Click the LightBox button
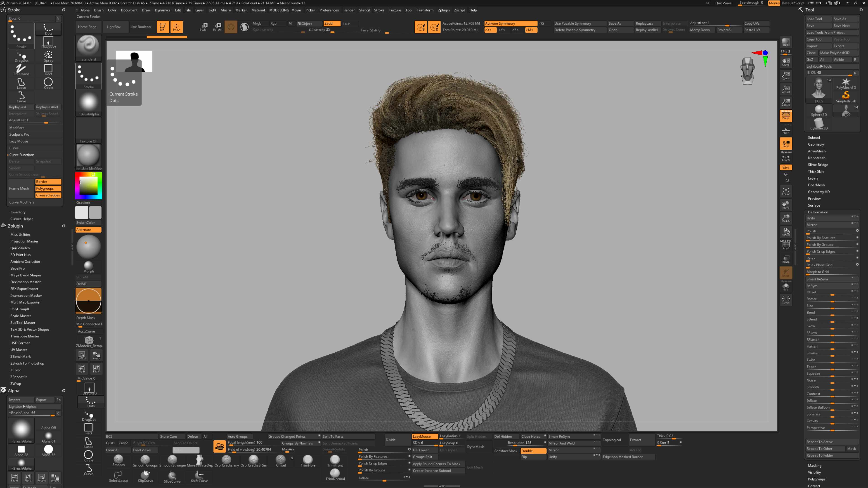 click(x=114, y=27)
